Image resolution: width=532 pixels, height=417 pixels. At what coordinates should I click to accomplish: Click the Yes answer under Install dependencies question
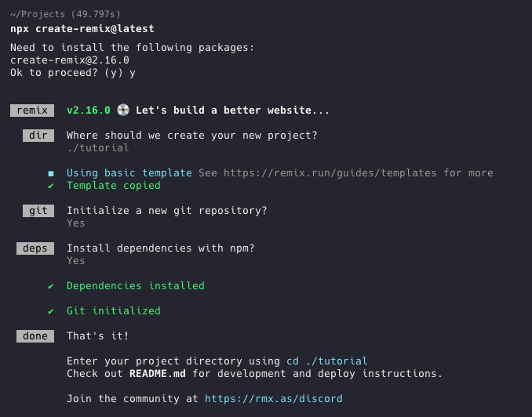pyautogui.click(x=76, y=261)
